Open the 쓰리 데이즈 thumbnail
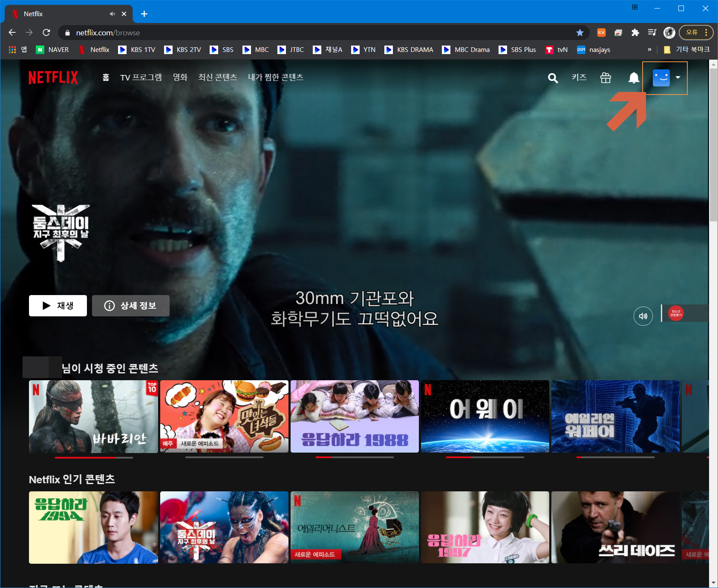Image resolution: width=718 pixels, height=588 pixels. 615,527
